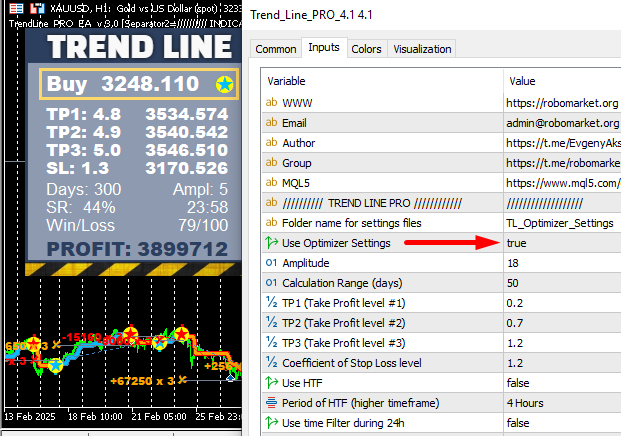
Task: Click the Use Optimizer Settings boolean icon
Action: click(271, 243)
